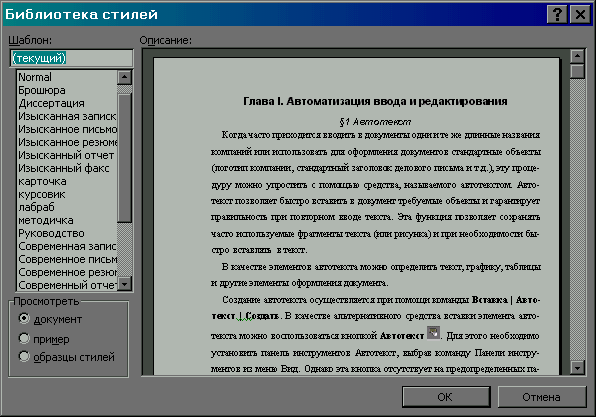Click the template list scroll down arrow
The image size is (596, 417).
[x=124, y=284]
